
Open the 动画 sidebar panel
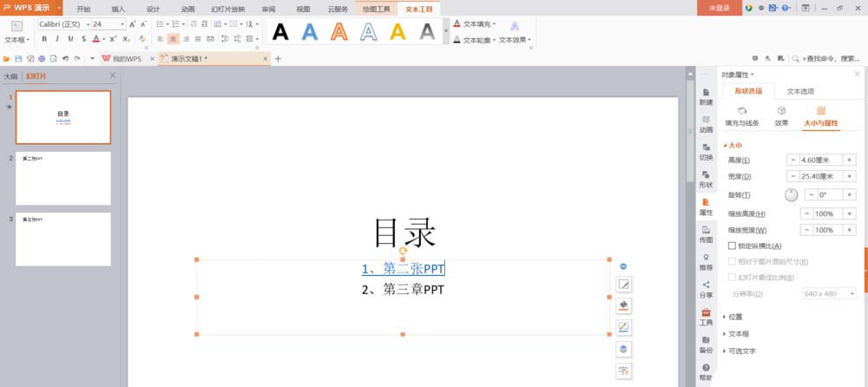point(706,125)
